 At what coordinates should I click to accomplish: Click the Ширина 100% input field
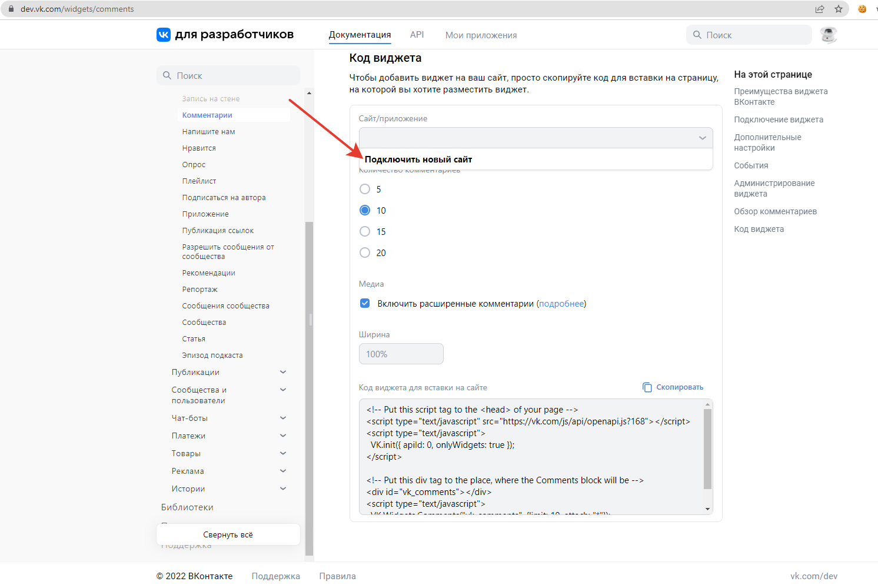401,354
